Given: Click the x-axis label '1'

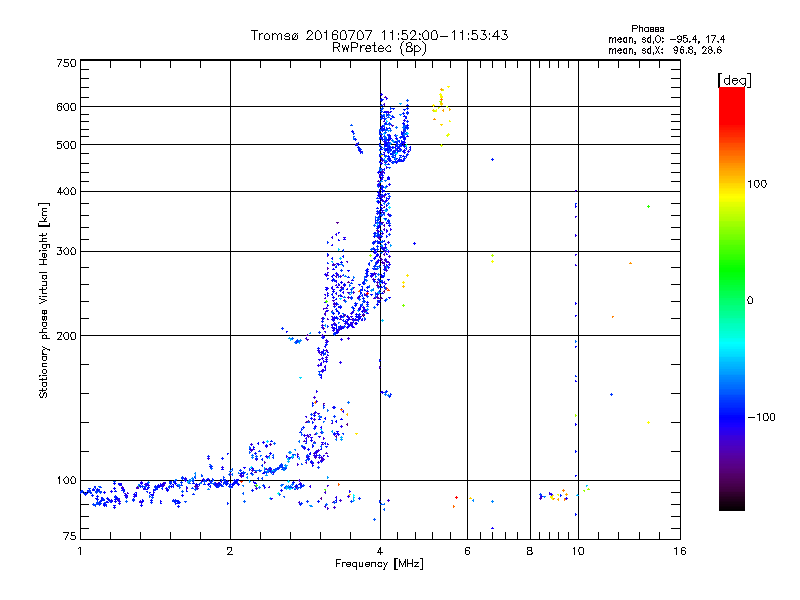Looking at the screenshot, I should point(80,551).
